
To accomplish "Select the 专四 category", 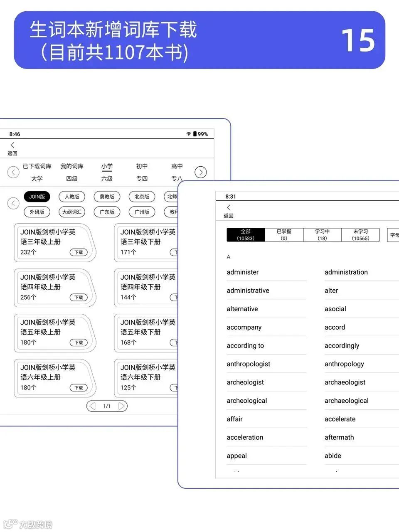I will click(142, 179).
